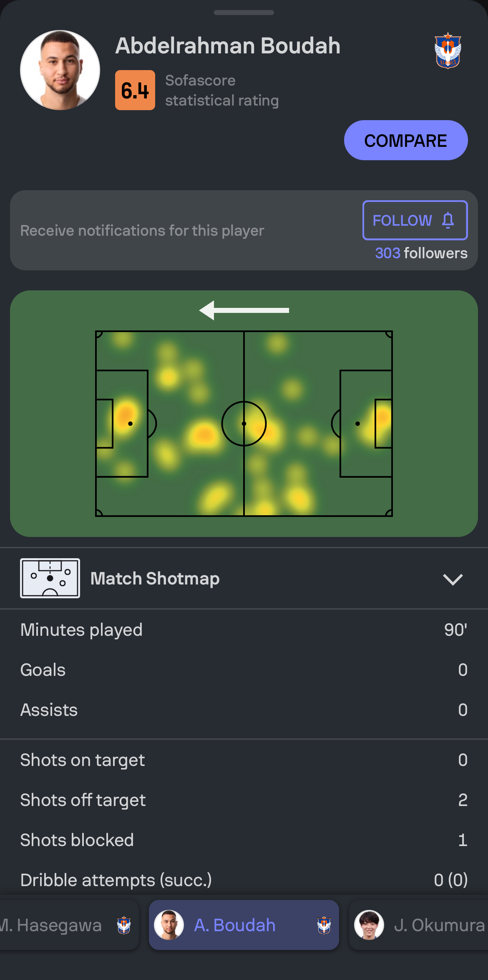
Task: Tap the drag handle at sheet top
Action: [244, 13]
